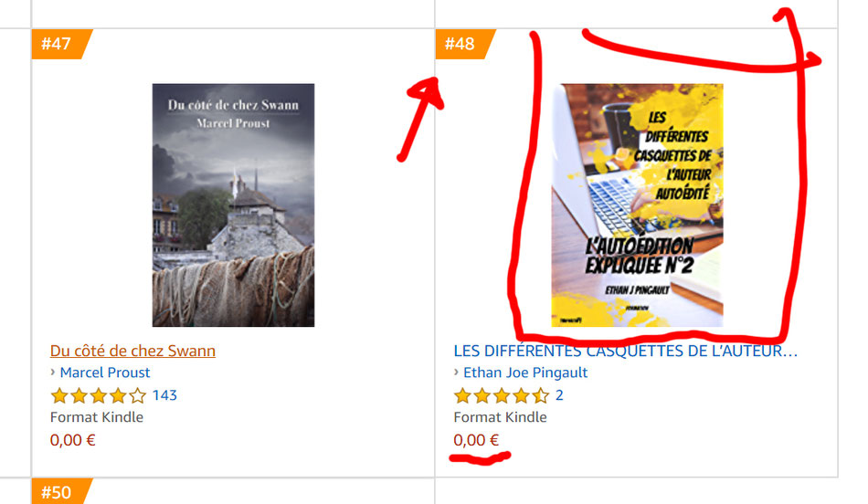The image size is (868, 504).
Task: Click the #48 rank badge
Action: click(x=465, y=44)
